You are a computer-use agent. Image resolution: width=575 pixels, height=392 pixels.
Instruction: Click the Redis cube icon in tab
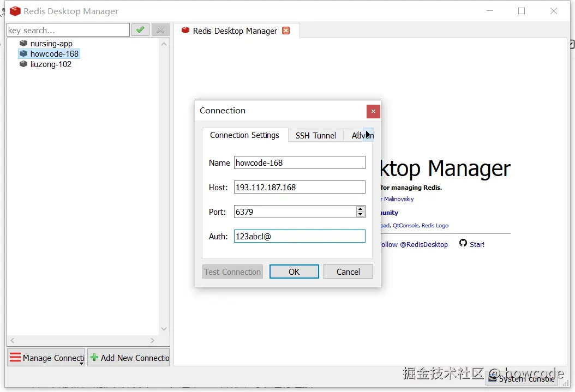pos(185,31)
